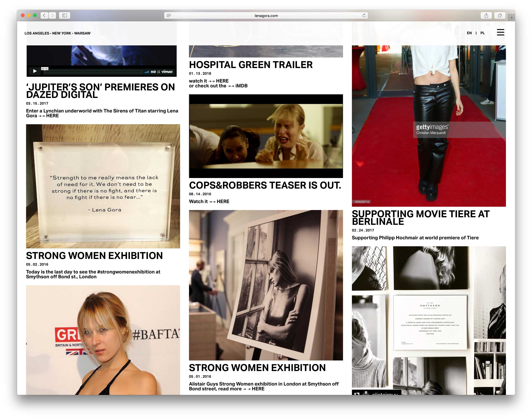Click the Safari back arrow
This screenshot has width=532, height=419.
pos(44,15)
